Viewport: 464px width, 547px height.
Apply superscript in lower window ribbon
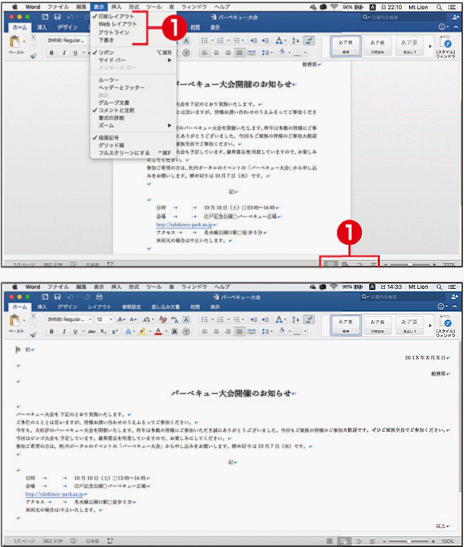click(115, 331)
